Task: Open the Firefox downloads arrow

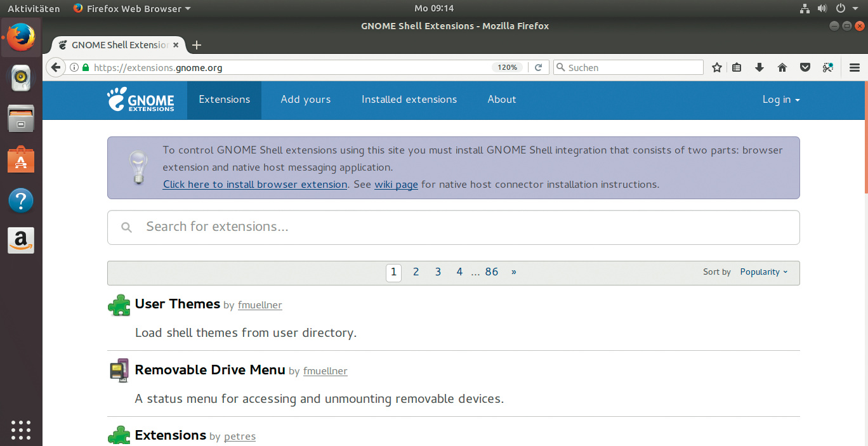Action: pyautogui.click(x=760, y=67)
